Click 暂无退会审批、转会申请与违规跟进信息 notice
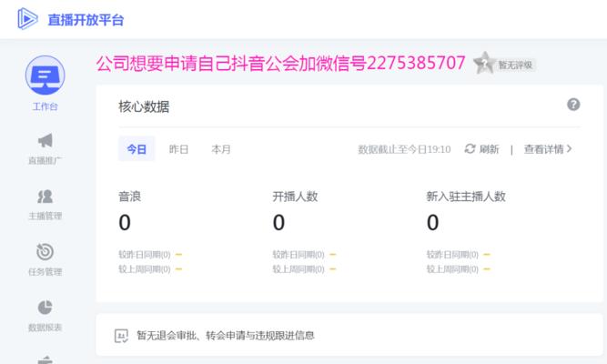Screen dimensions: 607x364 [226, 336]
